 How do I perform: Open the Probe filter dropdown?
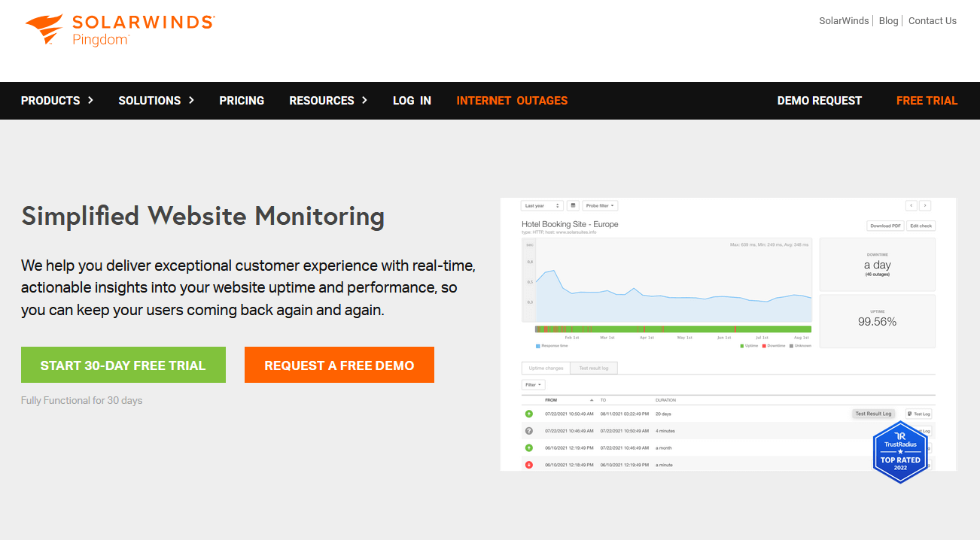[601, 205]
